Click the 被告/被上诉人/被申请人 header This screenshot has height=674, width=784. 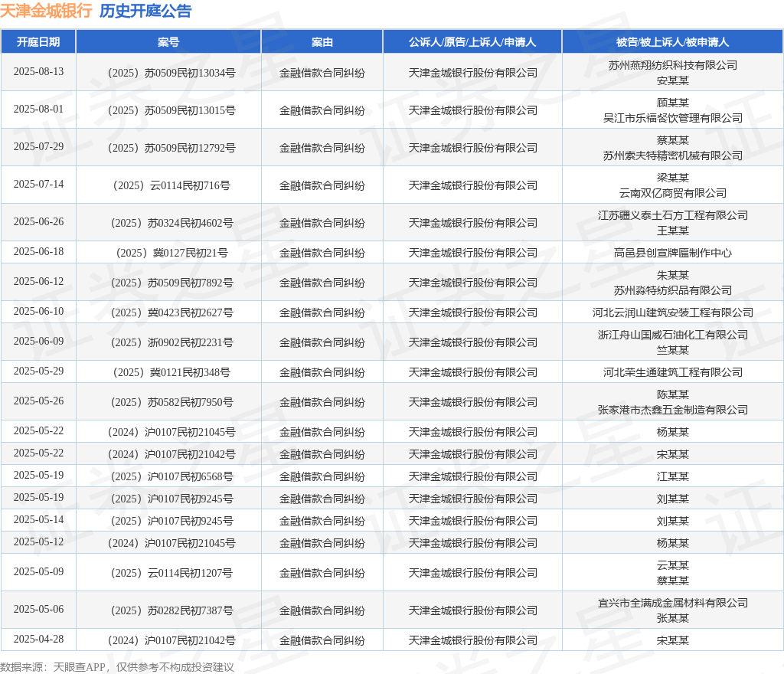672,42
